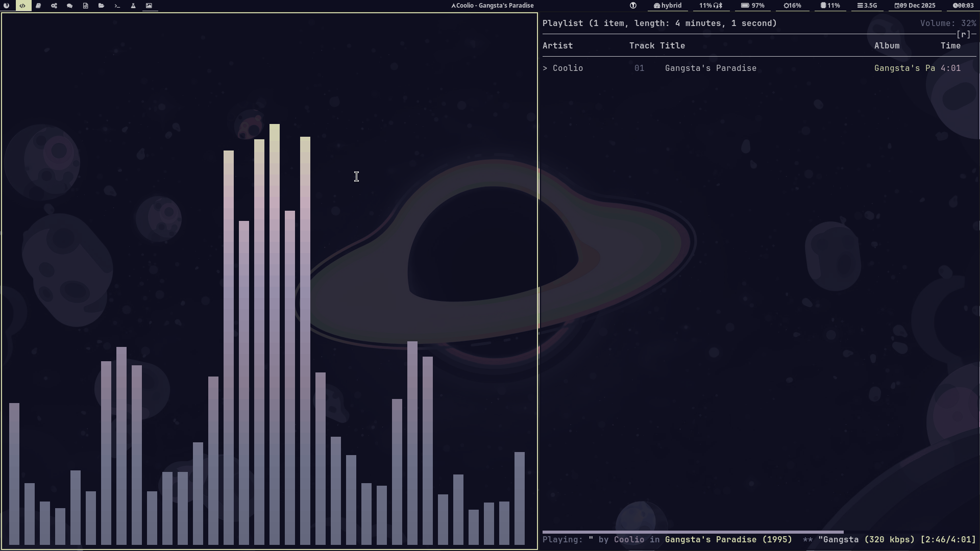Click the flask workspace icon
This screenshot has width=980, height=551.
point(133,6)
